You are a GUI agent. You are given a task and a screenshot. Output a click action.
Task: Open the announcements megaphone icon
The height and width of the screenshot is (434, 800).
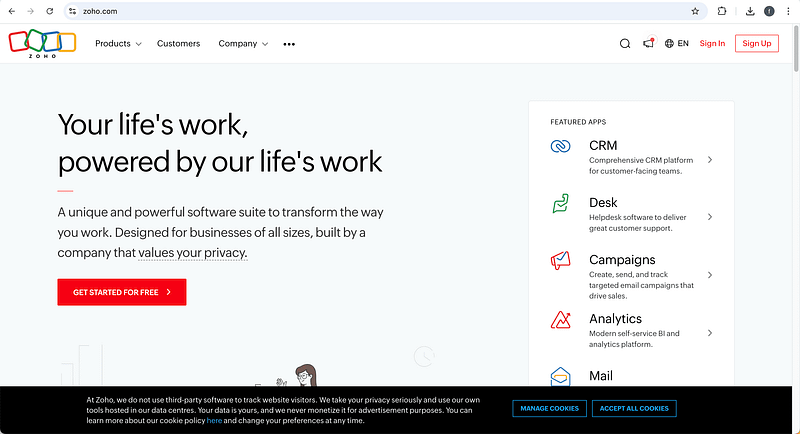click(648, 43)
